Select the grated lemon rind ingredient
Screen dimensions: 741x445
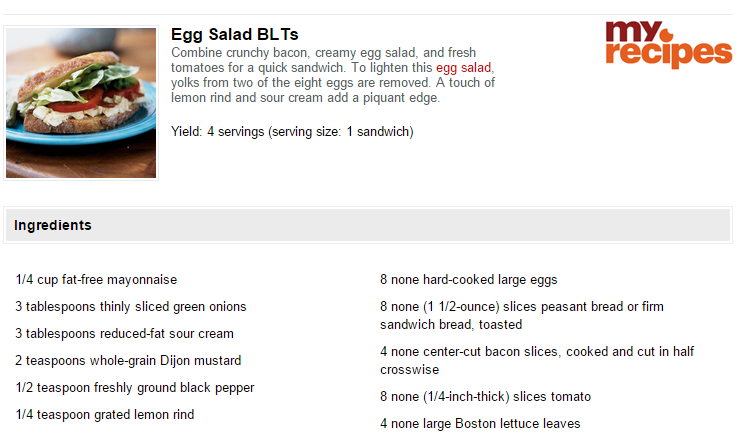[104, 415]
